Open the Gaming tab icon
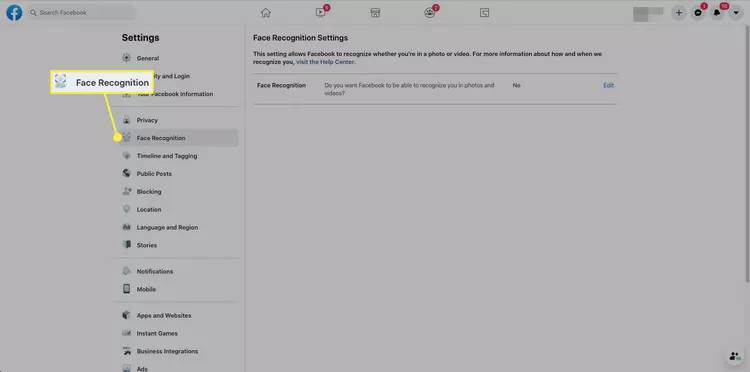Image resolution: width=750 pixels, height=372 pixels. pos(484,13)
